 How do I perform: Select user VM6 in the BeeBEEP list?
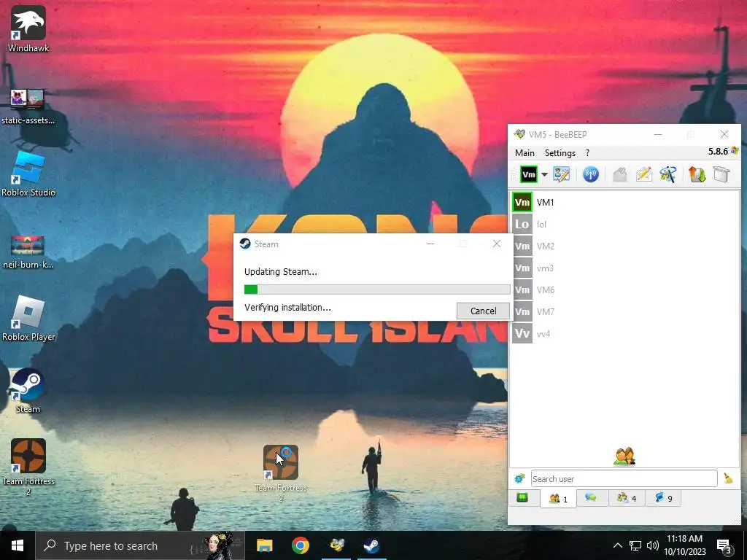(x=624, y=290)
